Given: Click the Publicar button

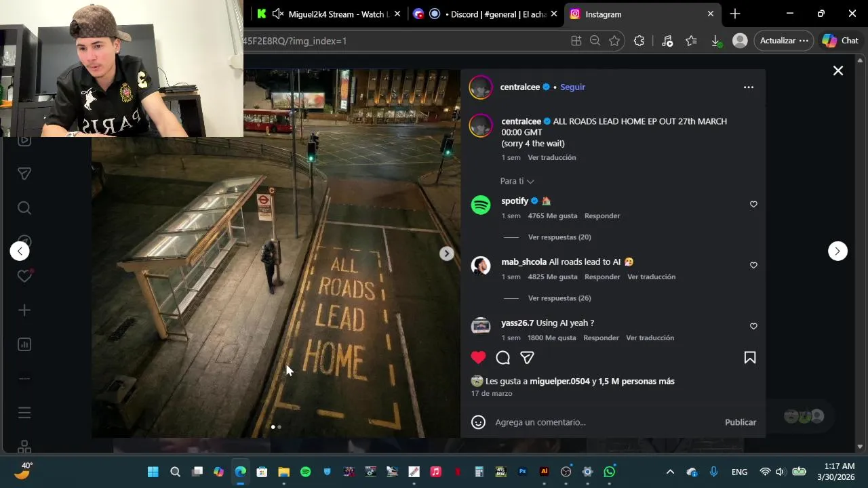Looking at the screenshot, I should pos(741,422).
